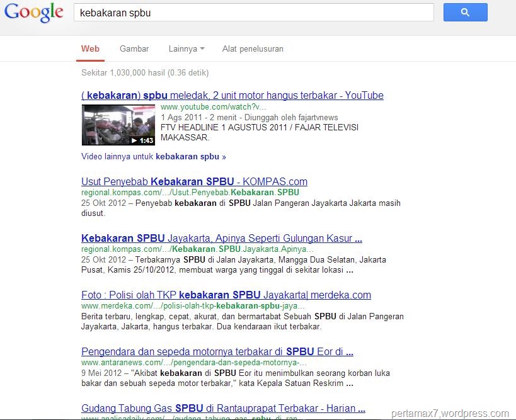Click inside the search box with 'kebakaran spbu'
The height and width of the screenshot is (420, 516).
point(252,13)
